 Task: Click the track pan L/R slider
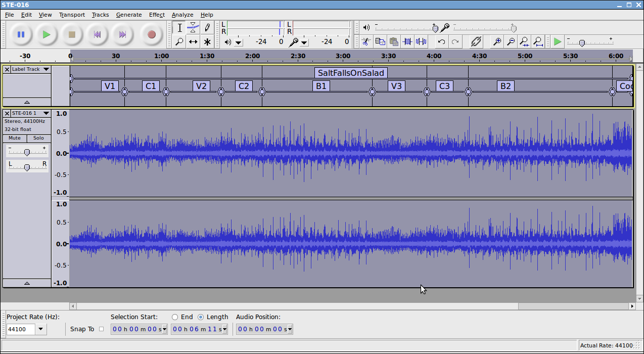pyautogui.click(x=27, y=167)
